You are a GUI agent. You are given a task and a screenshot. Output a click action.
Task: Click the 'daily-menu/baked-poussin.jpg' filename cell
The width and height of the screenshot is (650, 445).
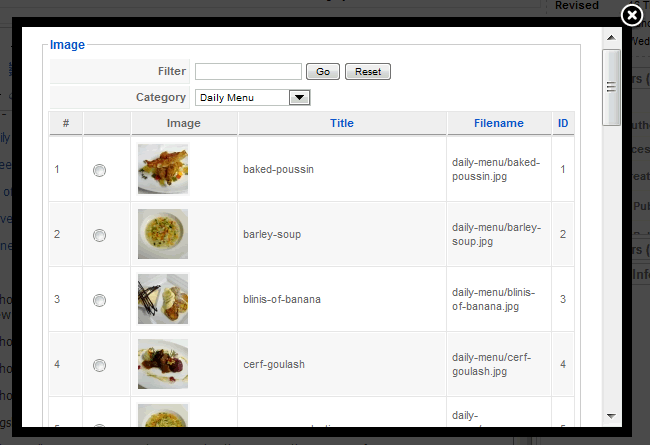(499, 169)
